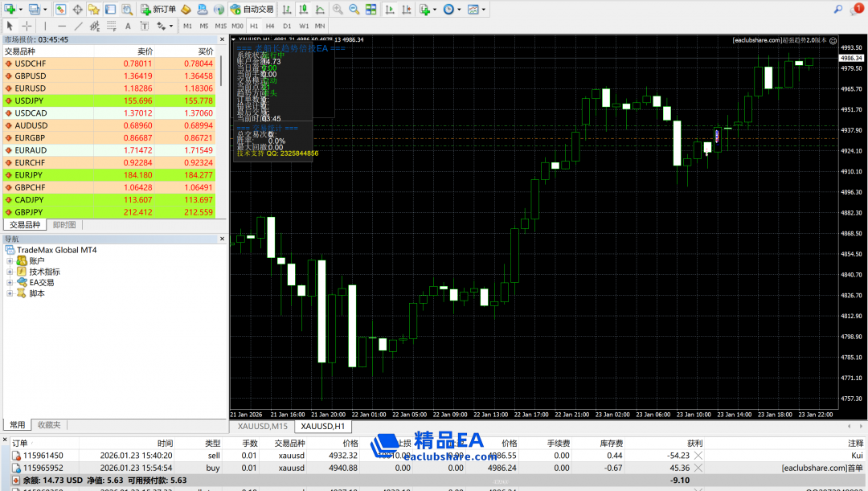Zoom in on the chart

point(338,10)
